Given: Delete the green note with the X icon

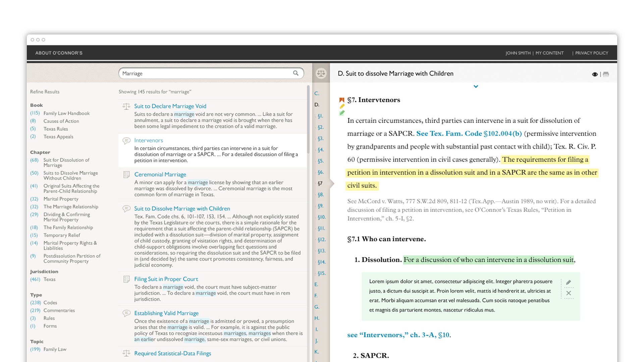Looking at the screenshot, I should pyautogui.click(x=569, y=293).
